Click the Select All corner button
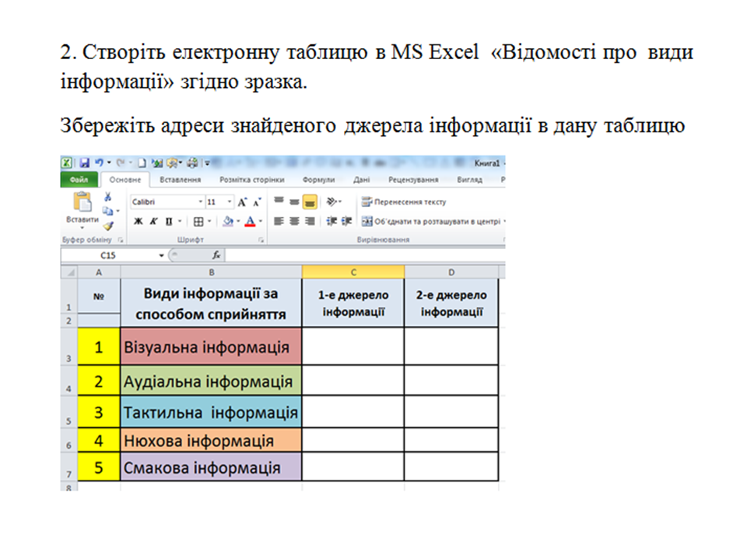 (69, 272)
